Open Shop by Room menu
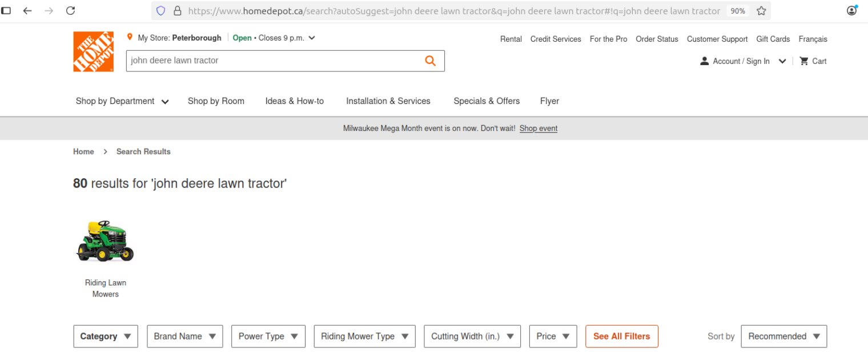 tap(216, 101)
